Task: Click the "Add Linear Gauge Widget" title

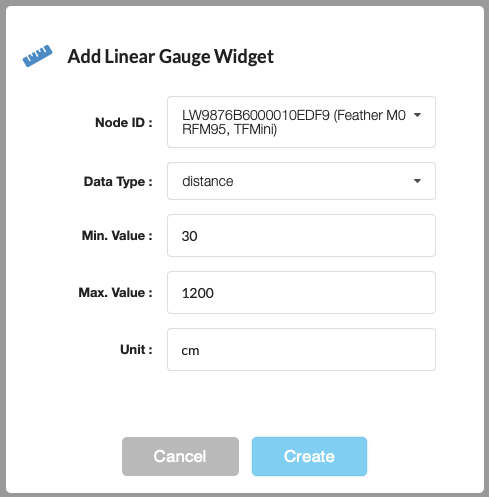Action: coord(171,56)
